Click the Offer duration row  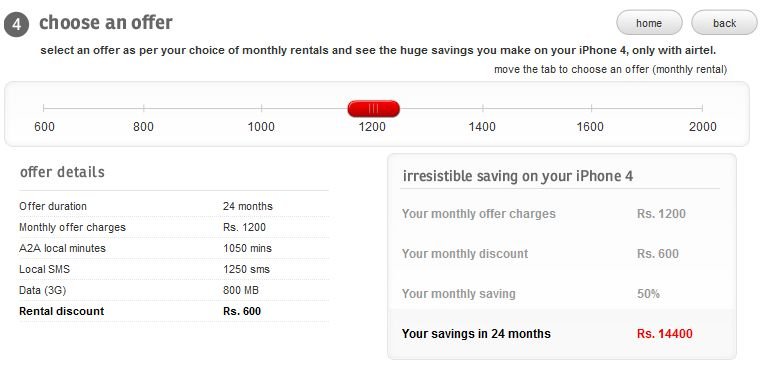pos(174,206)
